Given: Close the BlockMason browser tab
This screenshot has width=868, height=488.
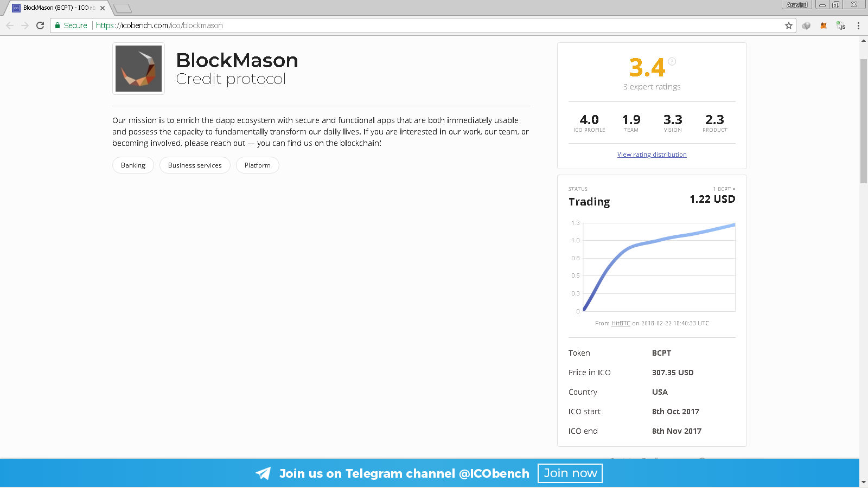Looking at the screenshot, I should tap(103, 8).
